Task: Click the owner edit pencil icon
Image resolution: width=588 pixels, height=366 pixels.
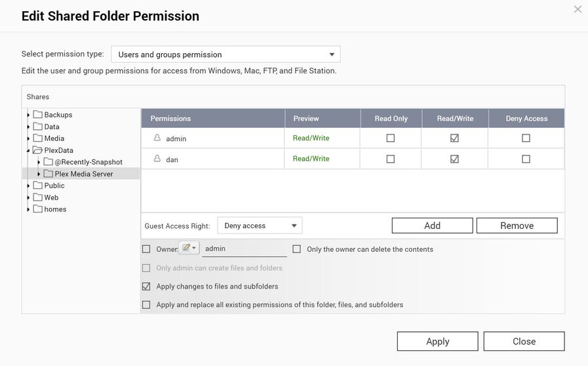Action: click(x=186, y=249)
